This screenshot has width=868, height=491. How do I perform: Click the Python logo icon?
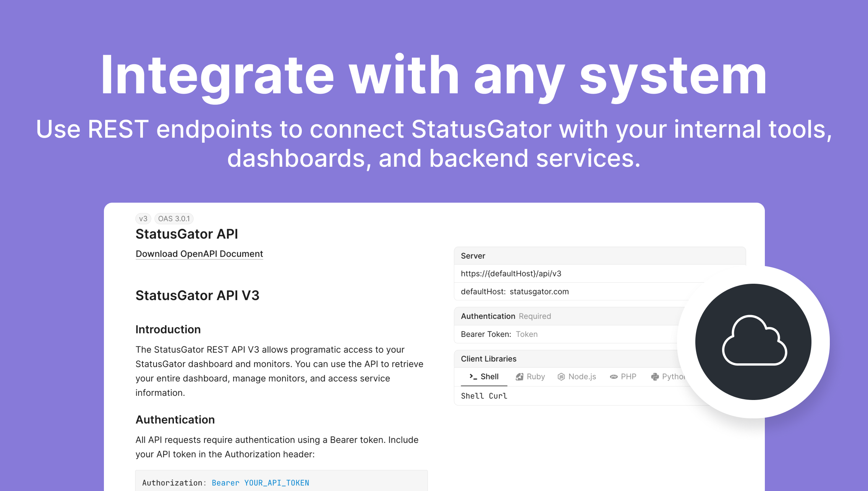click(x=655, y=377)
